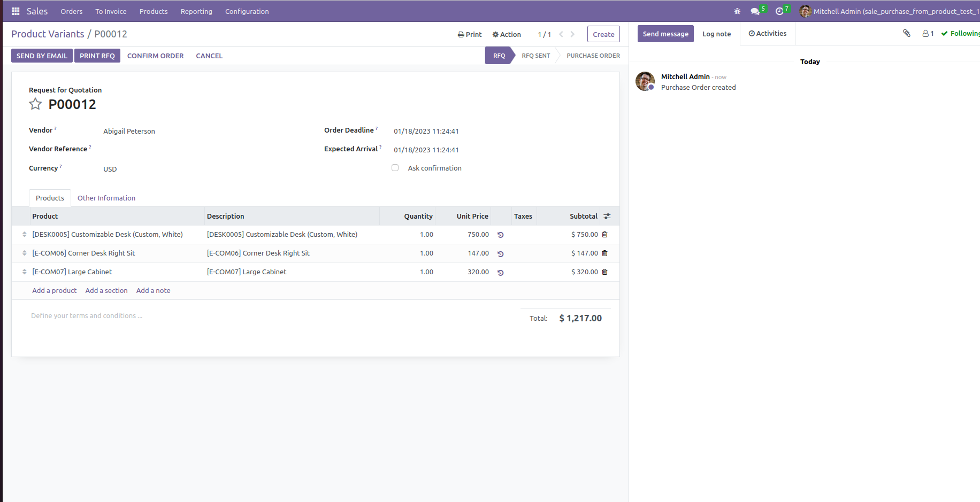Click Mitchell Admin avatar in chatter message
The image size is (980, 502).
click(x=645, y=81)
